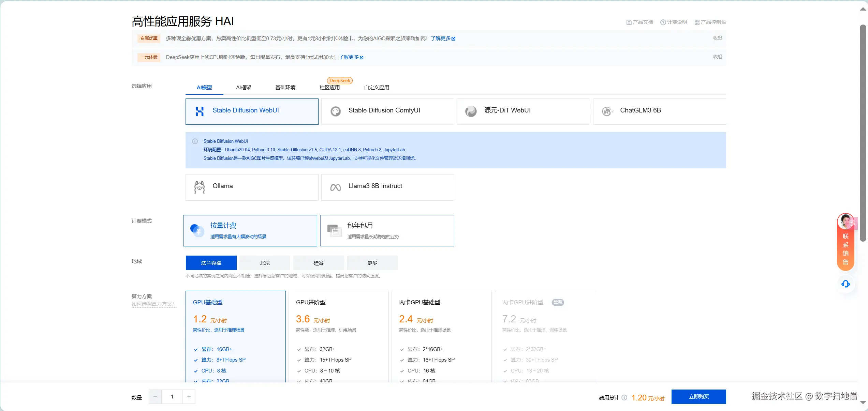Select the Ollama application card
The image size is (868, 411).
click(252, 187)
